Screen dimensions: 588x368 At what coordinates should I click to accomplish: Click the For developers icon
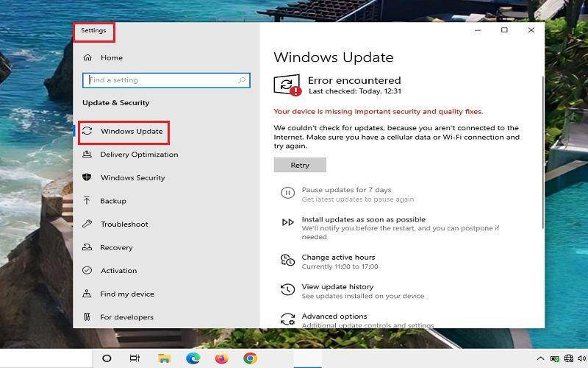tap(87, 317)
